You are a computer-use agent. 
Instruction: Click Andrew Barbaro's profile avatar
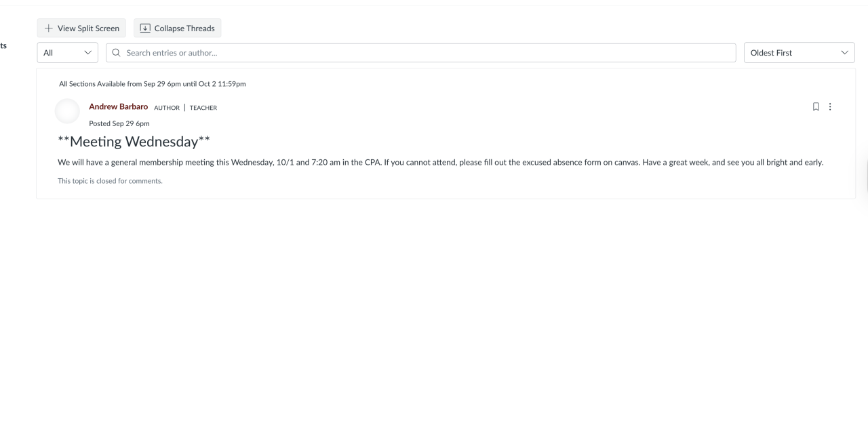[x=67, y=111]
